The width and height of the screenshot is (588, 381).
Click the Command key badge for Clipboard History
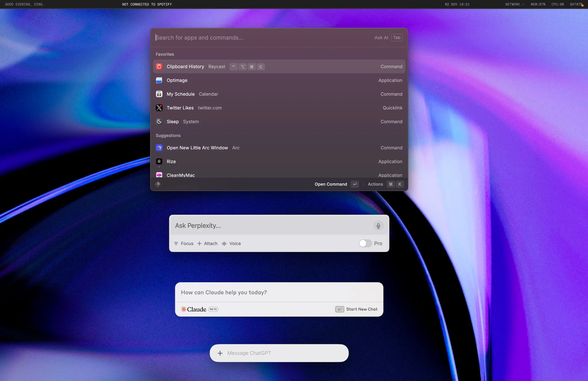point(252,67)
